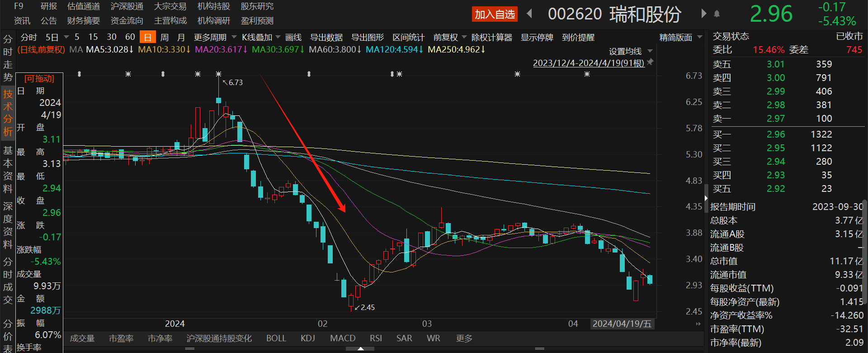Viewport: 868px width, 353px height.
Task: Open the MACD indicator tab
Action: [x=342, y=339]
